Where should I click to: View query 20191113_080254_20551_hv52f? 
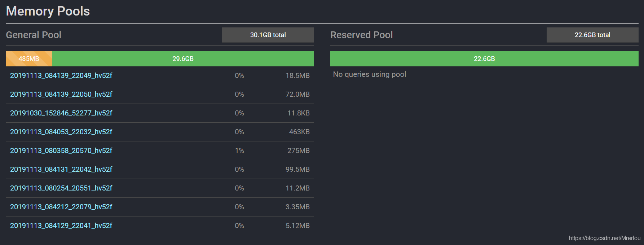[x=61, y=188]
